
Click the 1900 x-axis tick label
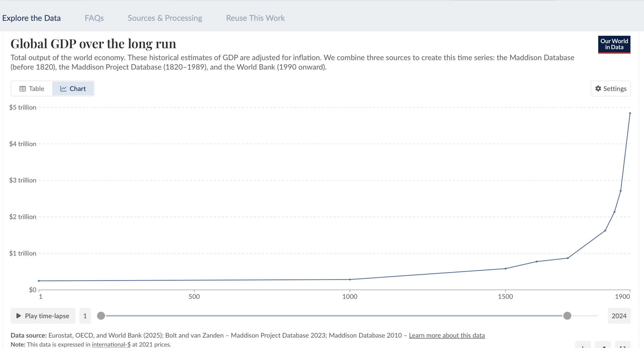[x=622, y=297]
